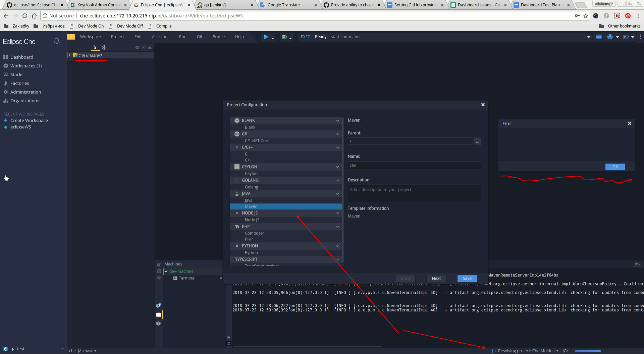Select the Debugger bug icon in bottom panel
This screenshot has height=354, width=644.
point(158,323)
